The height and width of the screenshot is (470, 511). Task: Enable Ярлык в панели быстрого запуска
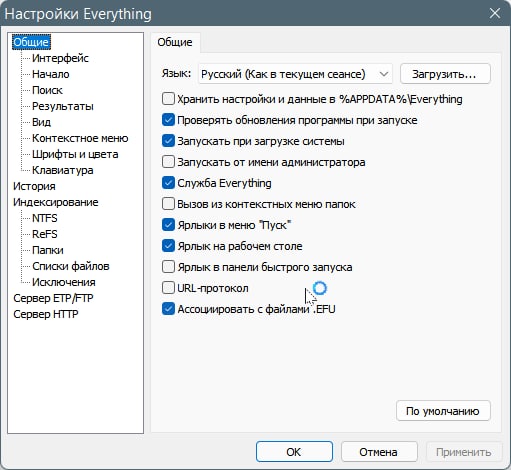(x=168, y=267)
